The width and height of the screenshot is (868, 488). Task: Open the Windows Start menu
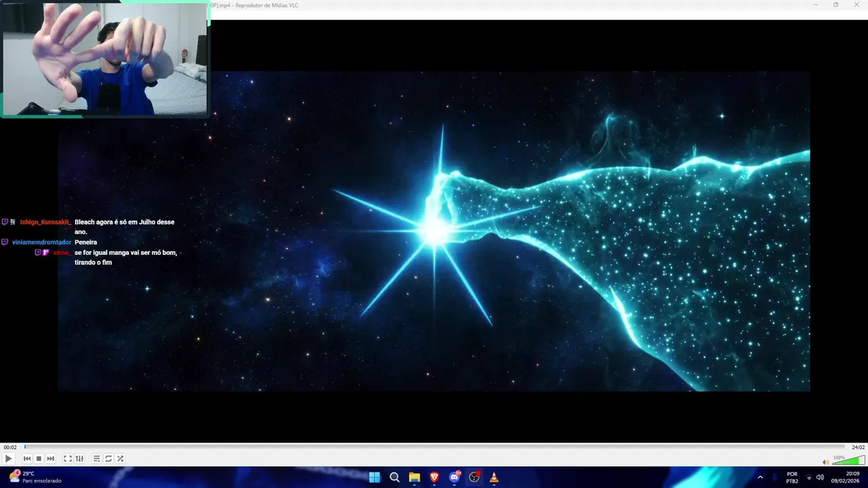tap(374, 477)
